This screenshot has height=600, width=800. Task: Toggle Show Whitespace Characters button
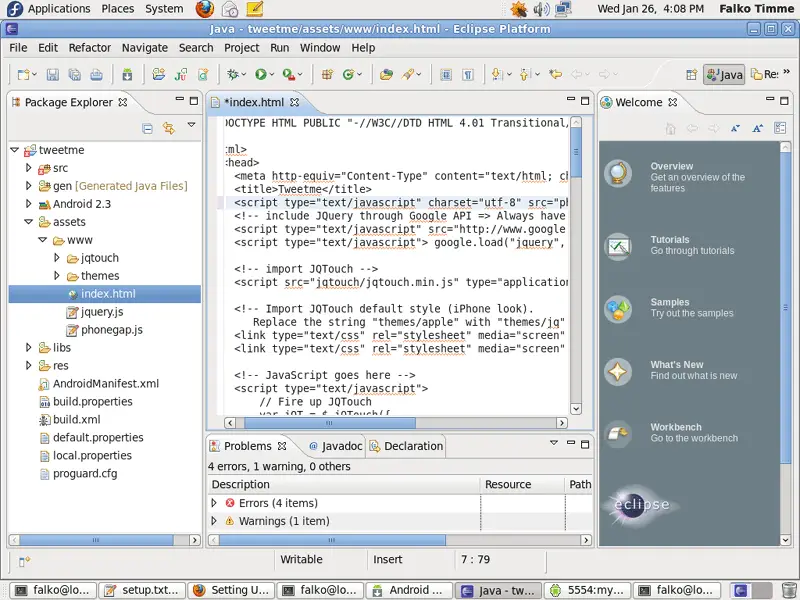(x=467, y=74)
